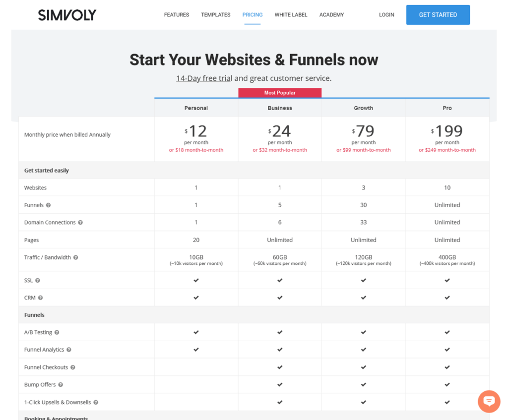Image resolution: width=508 pixels, height=420 pixels.
Task: Select the Pricing nav item
Action: coord(253,15)
